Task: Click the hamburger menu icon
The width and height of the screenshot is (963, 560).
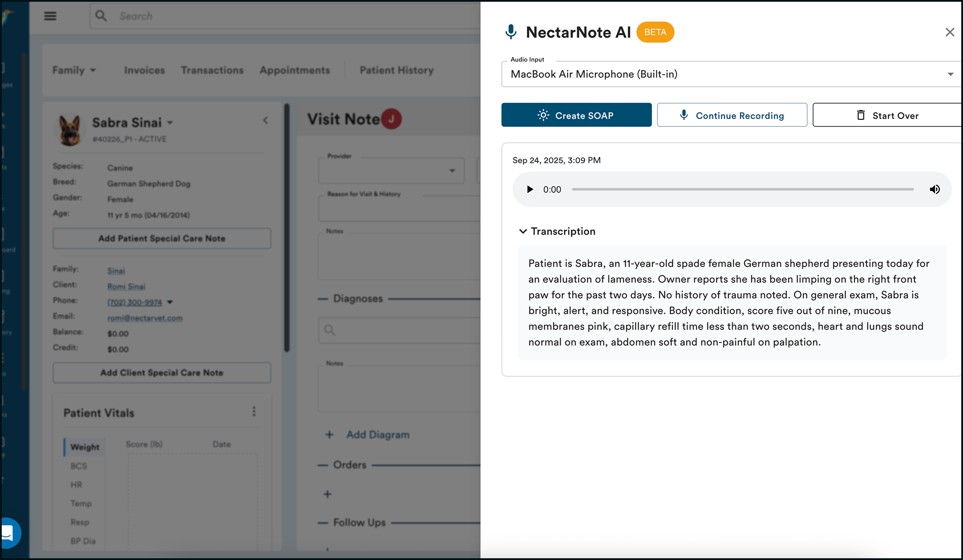Action: tap(50, 16)
